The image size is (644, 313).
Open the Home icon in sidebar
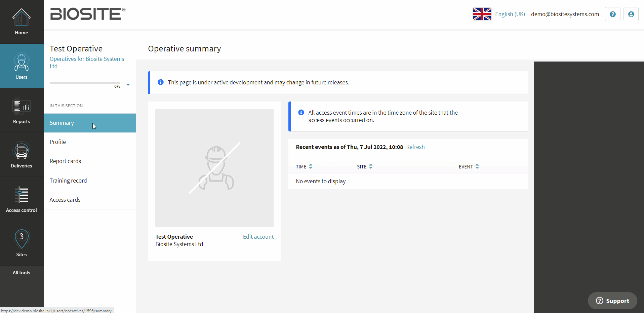22,17
